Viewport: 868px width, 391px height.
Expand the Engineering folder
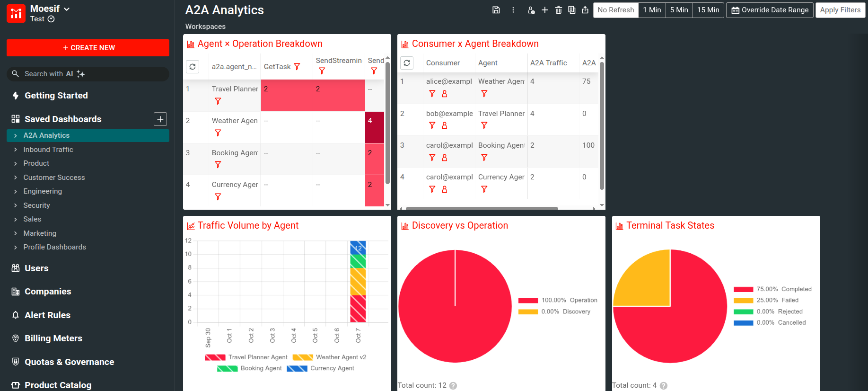(16, 191)
